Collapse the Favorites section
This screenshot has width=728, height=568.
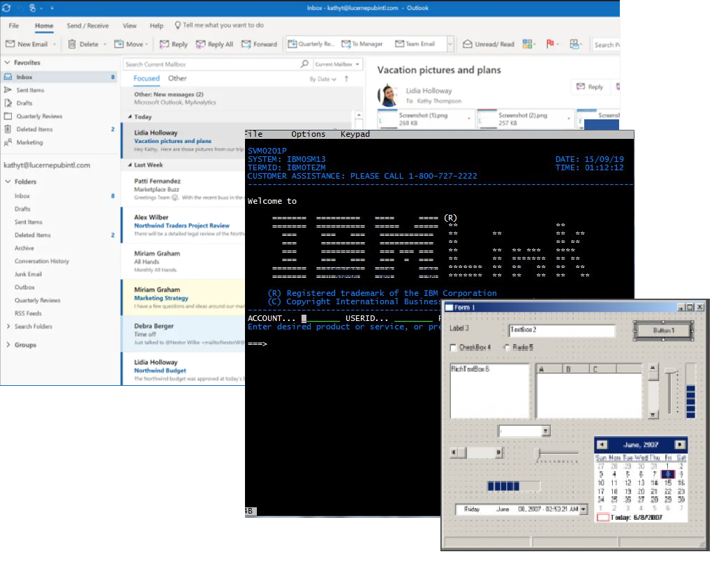[7, 62]
